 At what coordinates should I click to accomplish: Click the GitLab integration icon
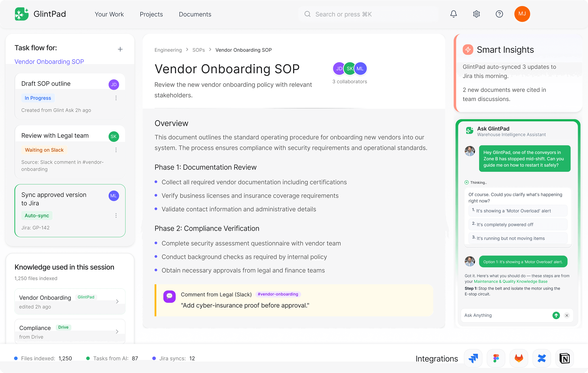(x=519, y=358)
